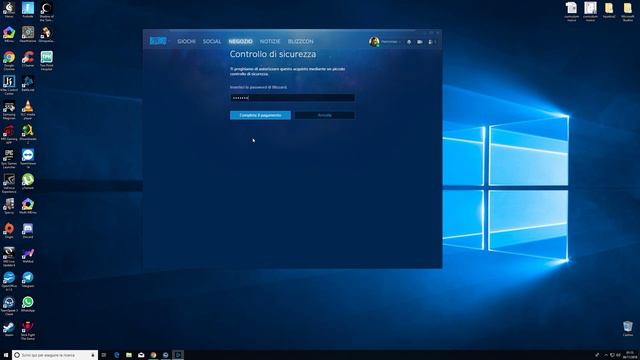Click the Windows Start button
Screen dimensions: 640x360
click(6, 355)
